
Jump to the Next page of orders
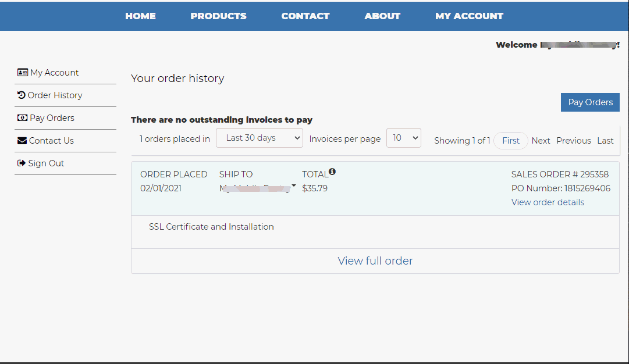point(541,141)
